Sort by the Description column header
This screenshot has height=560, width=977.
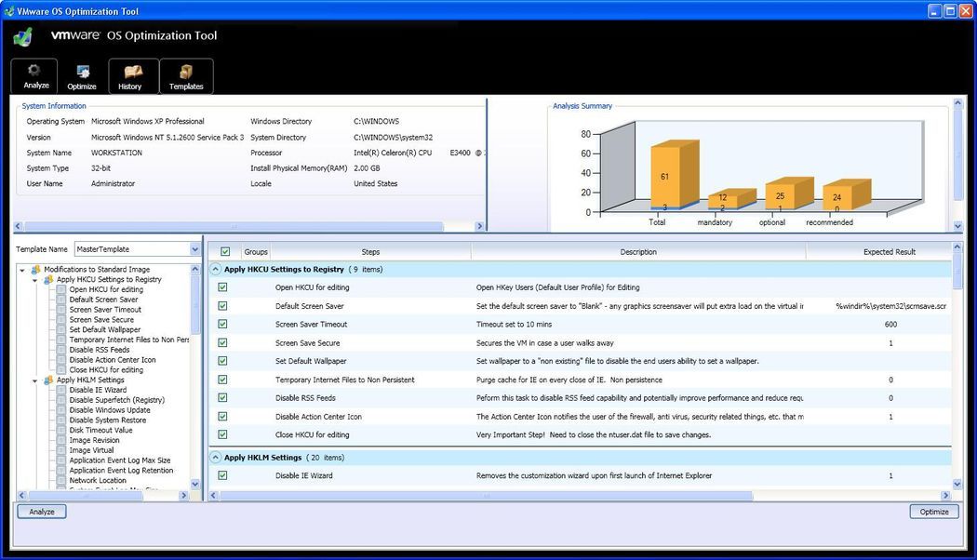click(637, 252)
